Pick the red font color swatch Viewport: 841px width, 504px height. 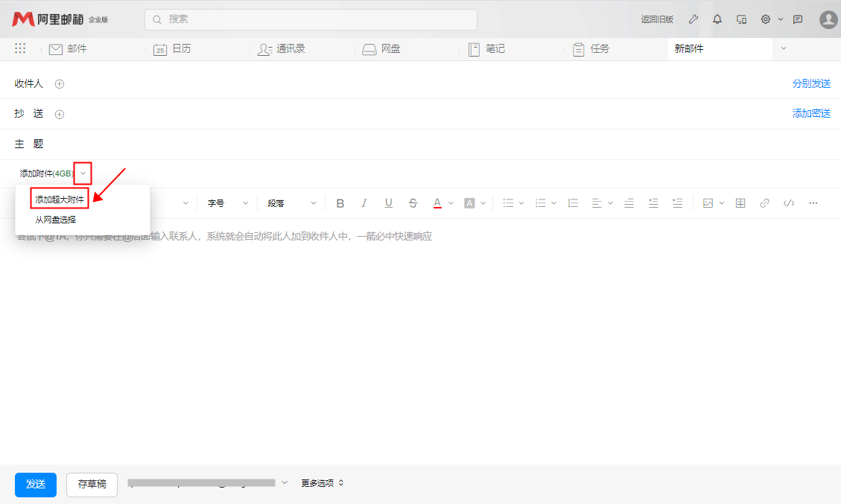437,203
